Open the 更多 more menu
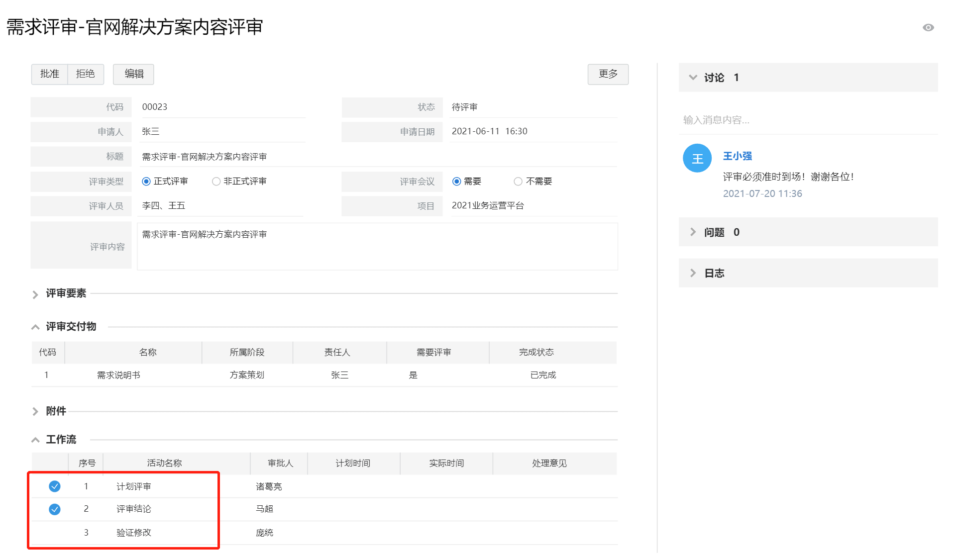Screen dimensions: 958x560 coord(608,74)
